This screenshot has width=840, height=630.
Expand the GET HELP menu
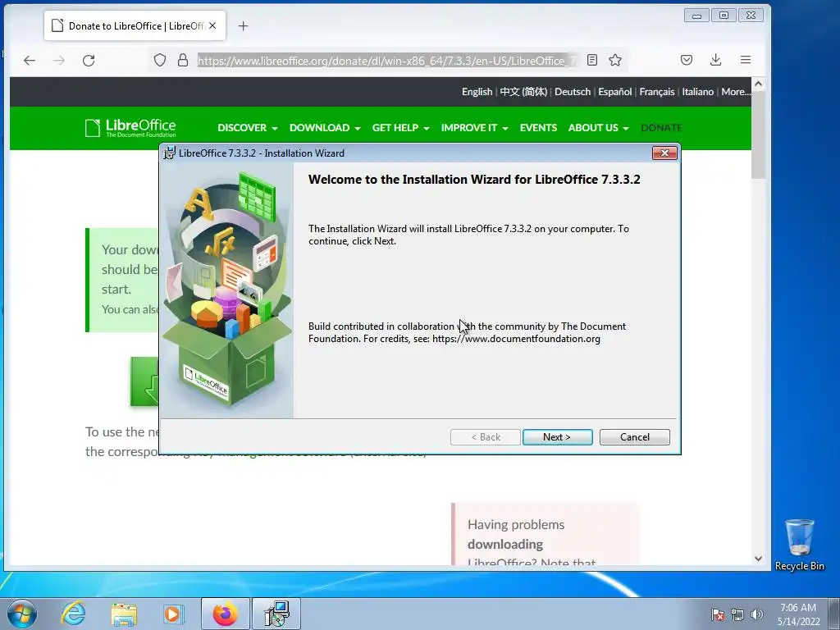[x=400, y=127]
